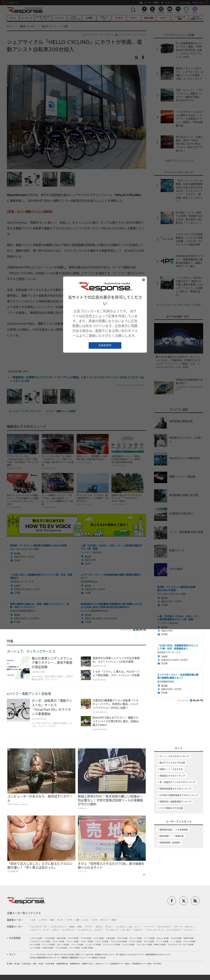Share article on Facebook below the headline
This screenshot has height=980, width=210.
click(143, 57)
